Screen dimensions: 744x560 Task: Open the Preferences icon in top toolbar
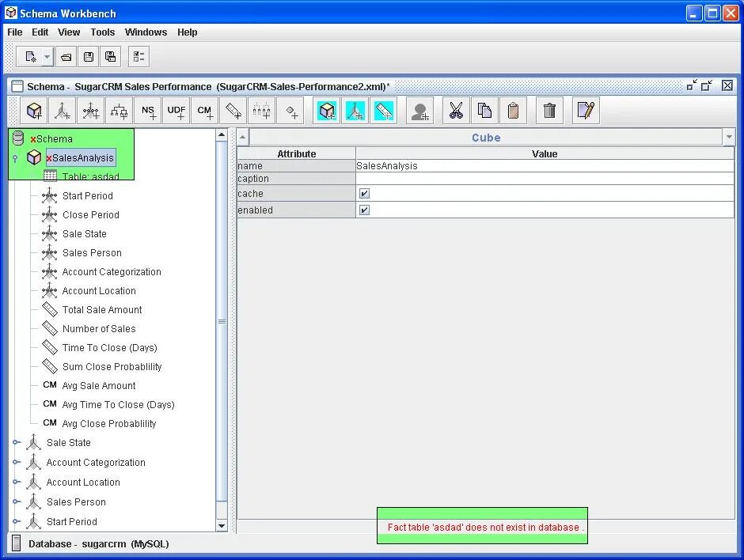139,57
